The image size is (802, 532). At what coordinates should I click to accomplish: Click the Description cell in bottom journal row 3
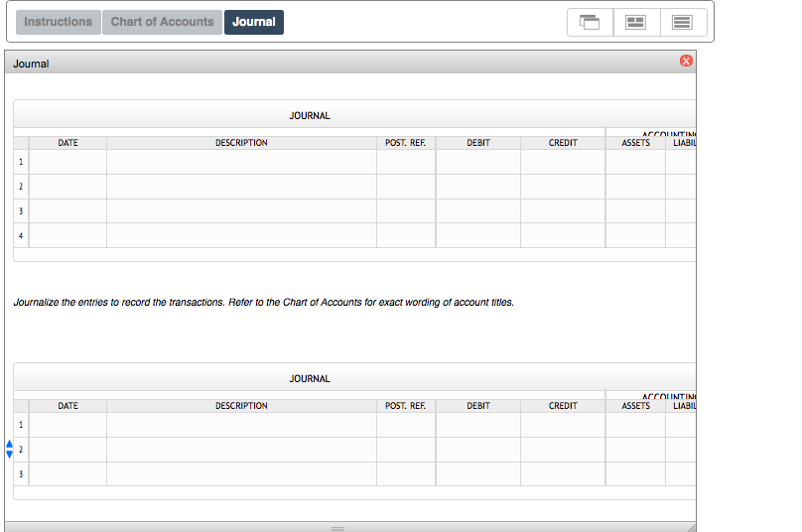point(241,474)
